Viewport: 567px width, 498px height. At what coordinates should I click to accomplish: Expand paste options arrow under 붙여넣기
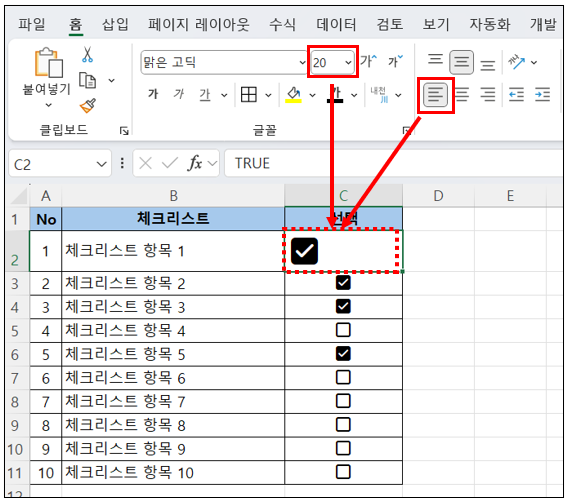(48, 105)
